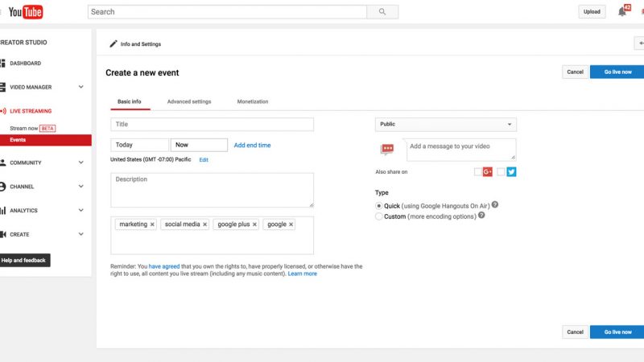
Task: Open the Monetization tab
Action: [x=253, y=102]
